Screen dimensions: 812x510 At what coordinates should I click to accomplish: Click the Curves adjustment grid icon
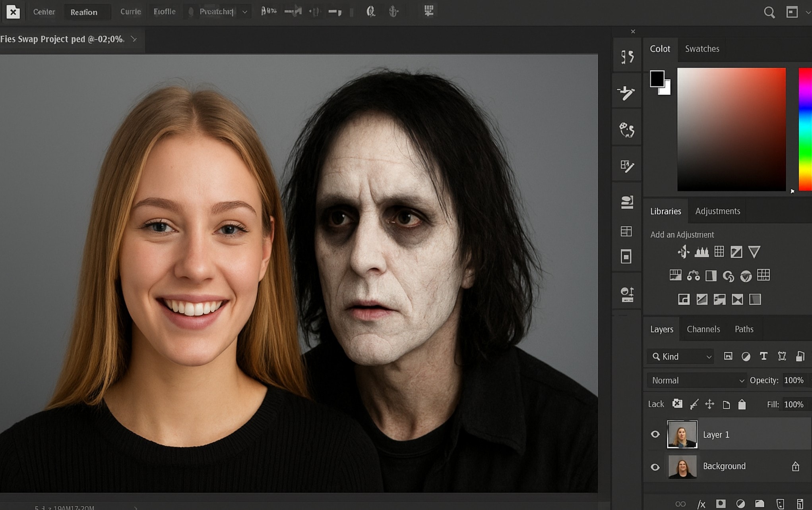(x=719, y=252)
